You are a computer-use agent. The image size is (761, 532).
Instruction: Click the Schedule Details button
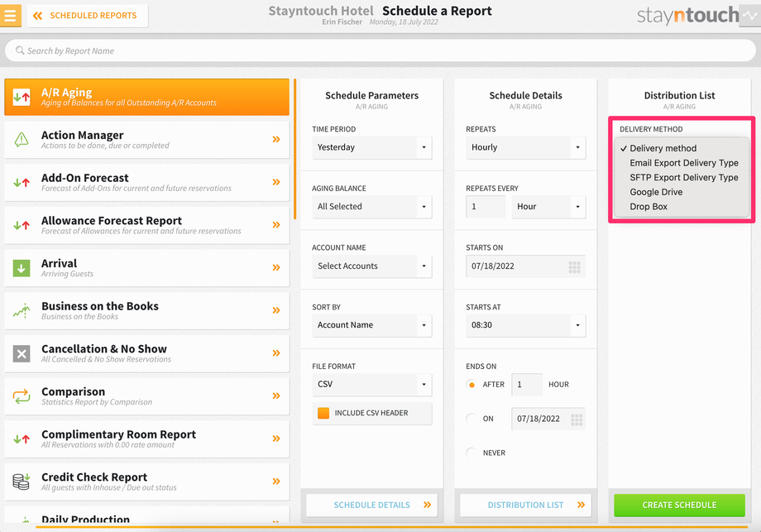point(371,505)
